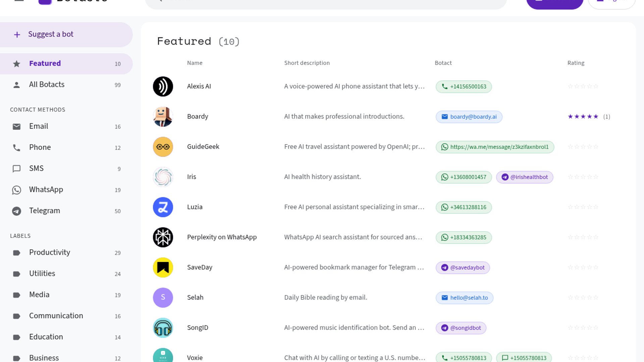Select the Luzia blue logo icon
The width and height of the screenshot is (644, 362).
163,207
